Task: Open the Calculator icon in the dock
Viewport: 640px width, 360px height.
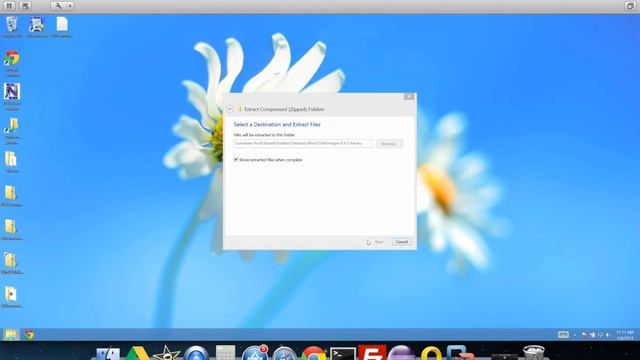Action: [x=225, y=353]
